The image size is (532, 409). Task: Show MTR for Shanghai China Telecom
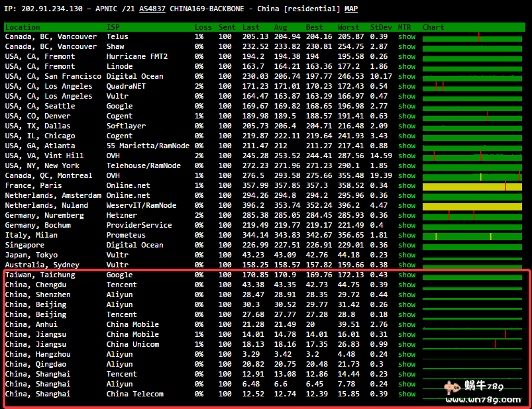407,394
